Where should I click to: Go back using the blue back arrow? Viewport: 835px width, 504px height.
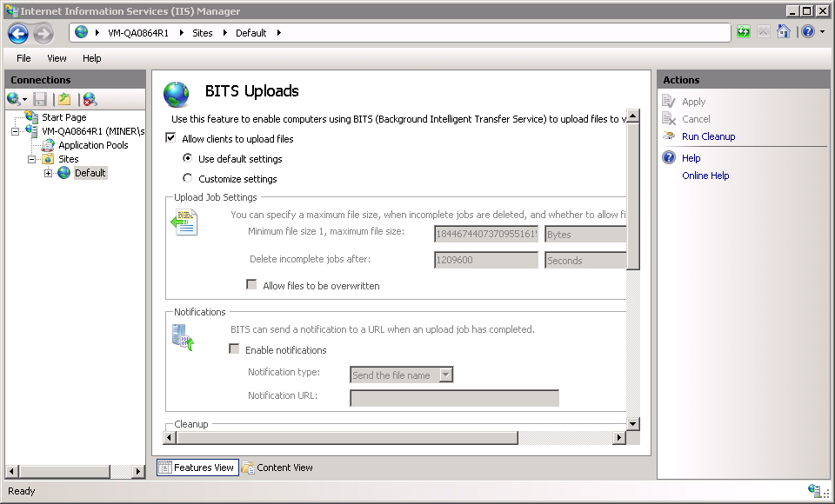pos(17,34)
